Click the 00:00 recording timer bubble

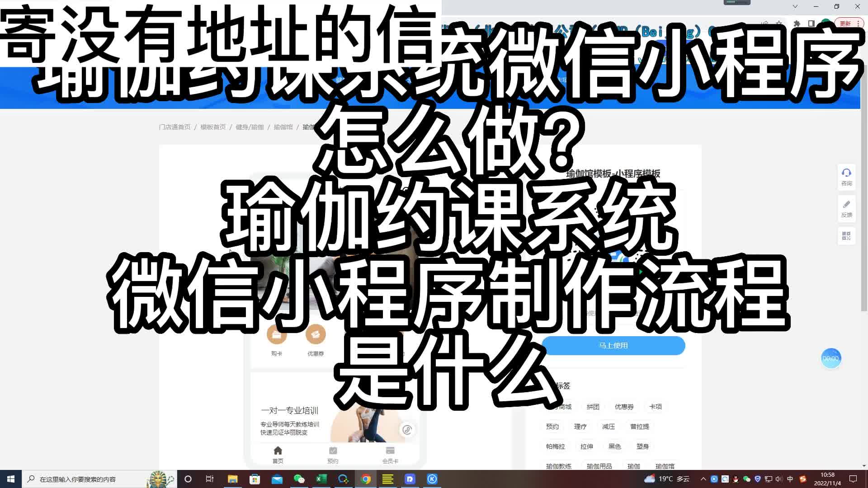tap(830, 358)
